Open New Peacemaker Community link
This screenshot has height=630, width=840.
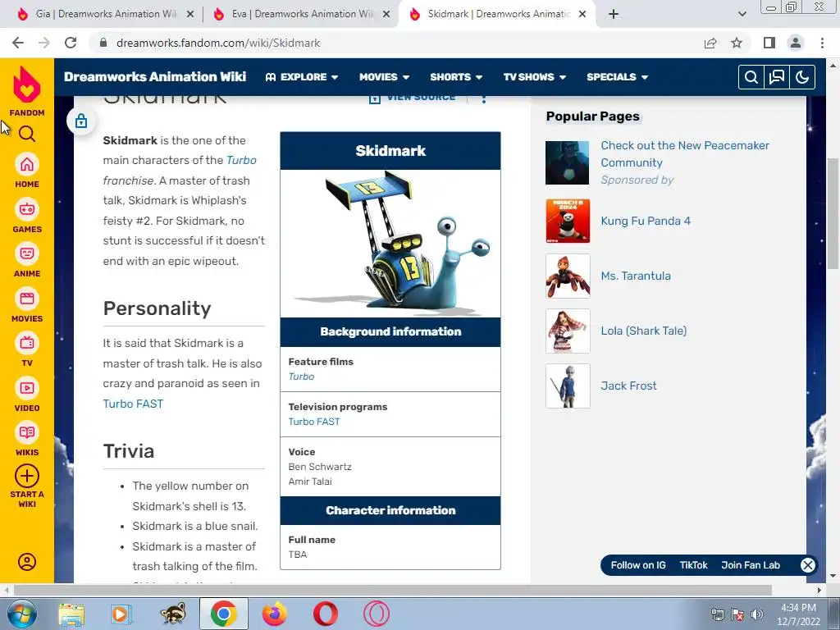685,153
